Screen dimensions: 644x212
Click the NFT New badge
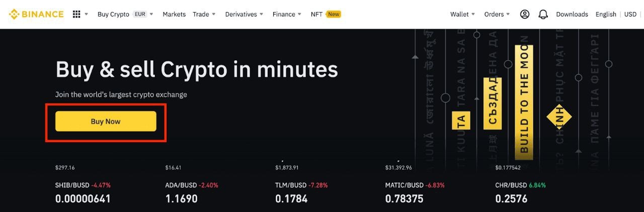point(334,14)
